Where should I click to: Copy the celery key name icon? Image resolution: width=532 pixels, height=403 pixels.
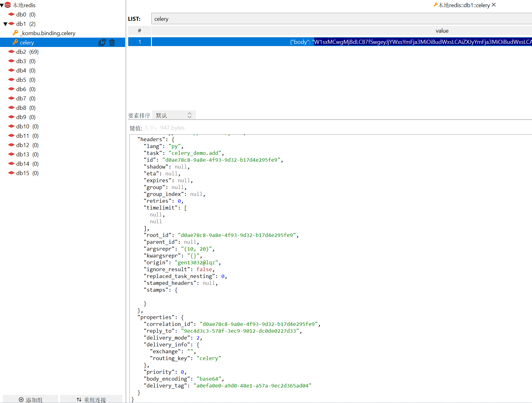102,42
